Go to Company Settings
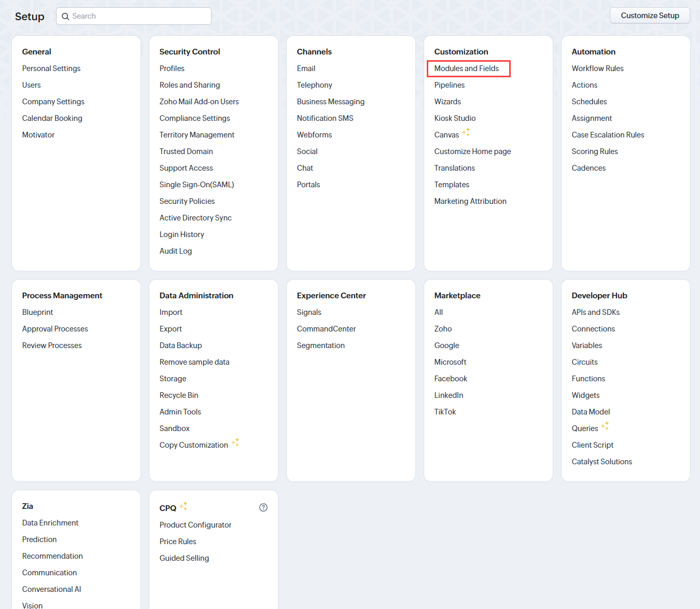The height and width of the screenshot is (609, 700). tap(53, 102)
